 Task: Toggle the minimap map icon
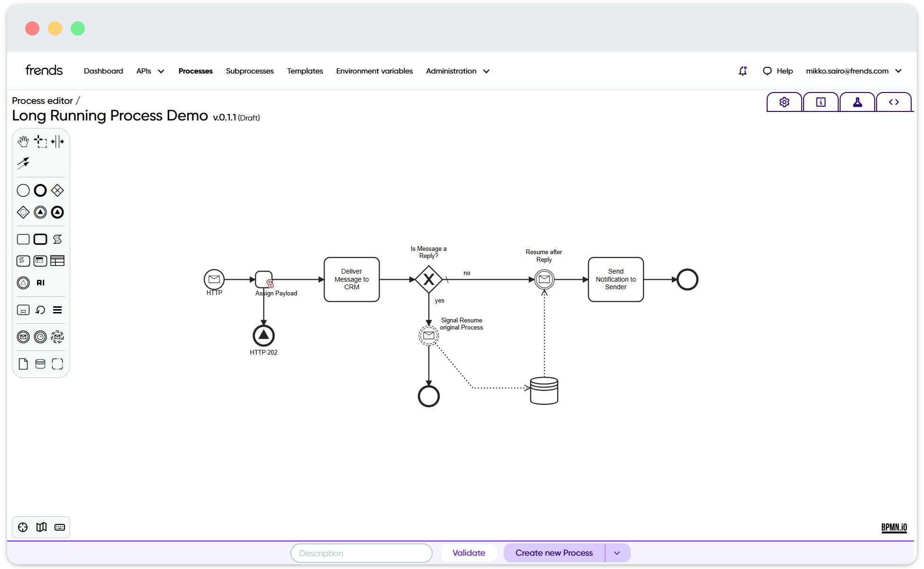(41, 527)
